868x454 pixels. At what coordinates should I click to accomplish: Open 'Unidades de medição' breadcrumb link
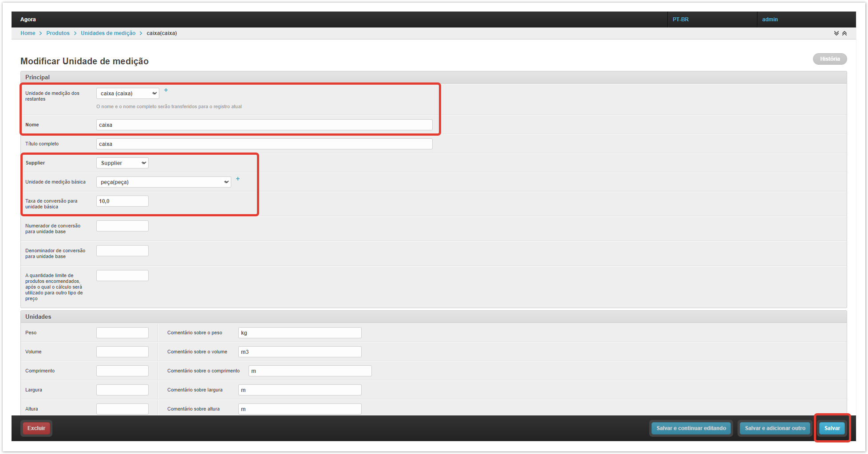(x=108, y=33)
